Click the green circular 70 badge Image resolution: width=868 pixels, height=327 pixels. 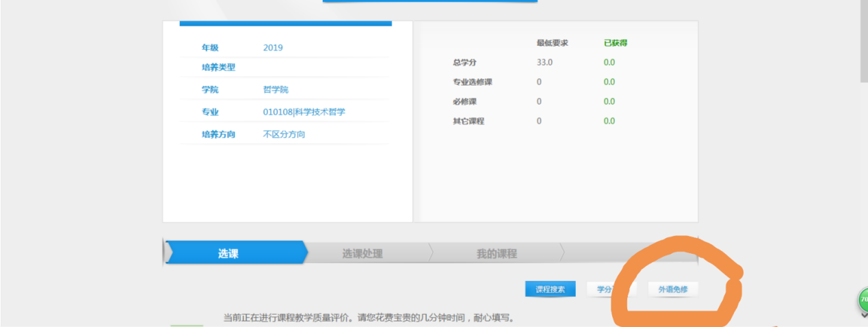tap(863, 300)
